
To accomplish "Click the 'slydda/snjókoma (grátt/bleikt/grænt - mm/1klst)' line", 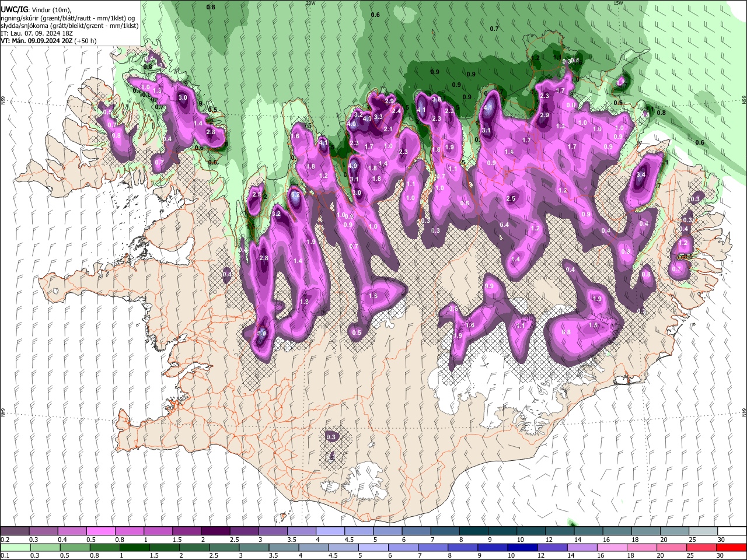I will pos(69,26).
